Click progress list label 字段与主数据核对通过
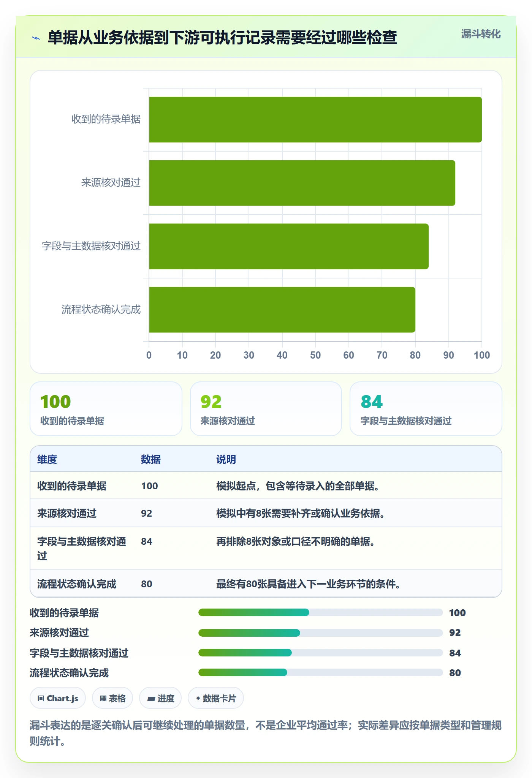This screenshot has width=532, height=778. point(79,653)
